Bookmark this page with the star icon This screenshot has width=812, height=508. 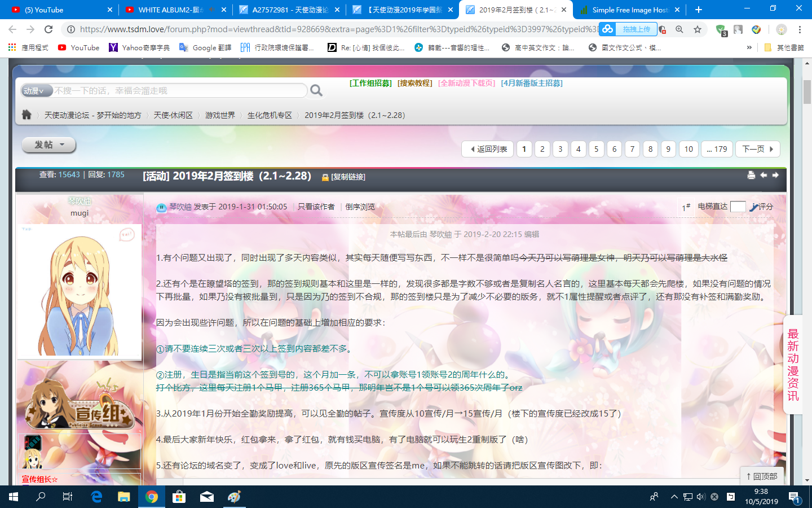pos(698,29)
